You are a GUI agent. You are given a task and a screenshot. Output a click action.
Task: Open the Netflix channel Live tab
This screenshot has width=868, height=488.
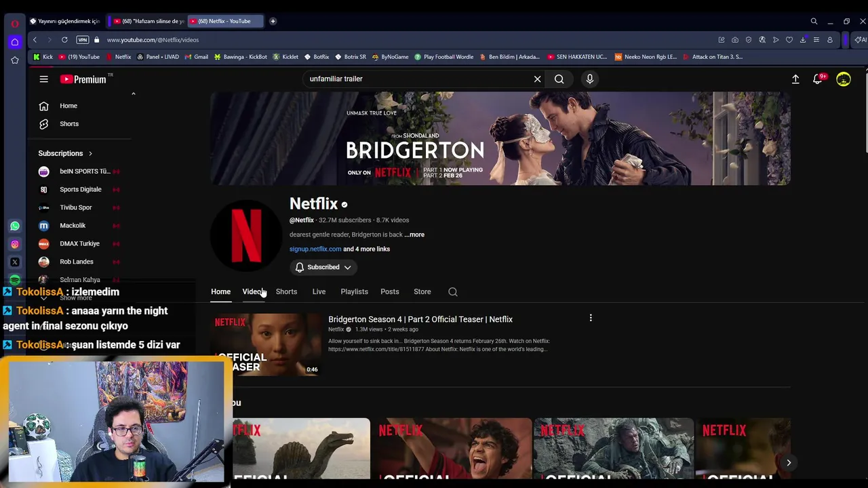(x=319, y=292)
